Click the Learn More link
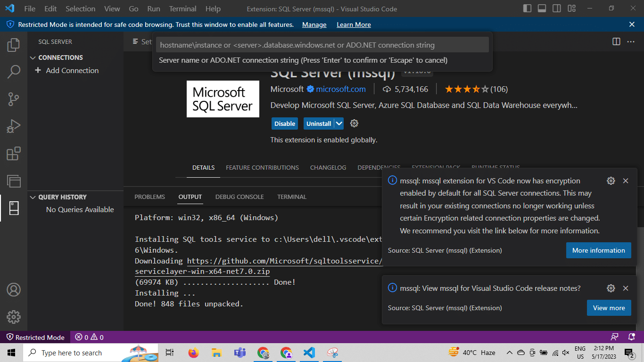The image size is (644, 362). (354, 25)
